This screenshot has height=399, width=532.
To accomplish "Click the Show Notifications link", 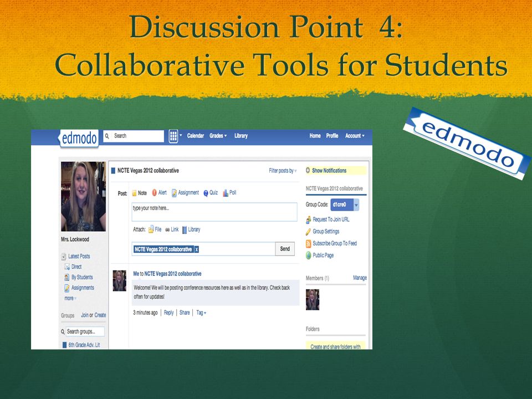I will tap(329, 171).
